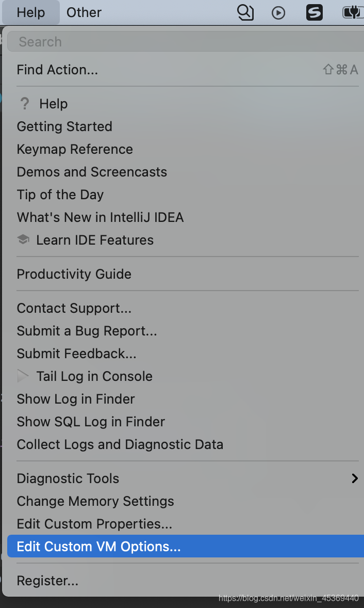Expand the Diagnostic Tools submenu
364x608 pixels.
pyautogui.click(x=68, y=478)
